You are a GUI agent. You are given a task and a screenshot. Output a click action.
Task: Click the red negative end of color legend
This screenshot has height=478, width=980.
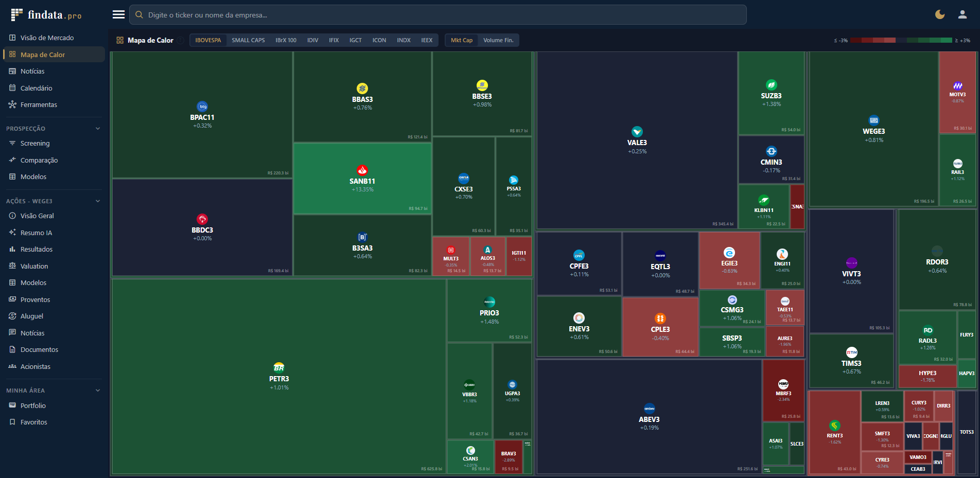855,40
